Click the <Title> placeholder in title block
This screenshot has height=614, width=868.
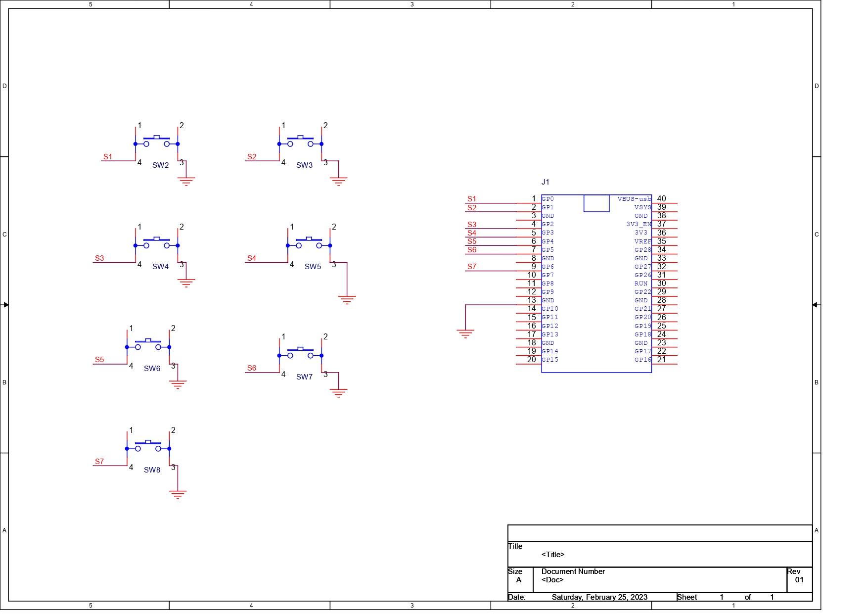click(553, 555)
